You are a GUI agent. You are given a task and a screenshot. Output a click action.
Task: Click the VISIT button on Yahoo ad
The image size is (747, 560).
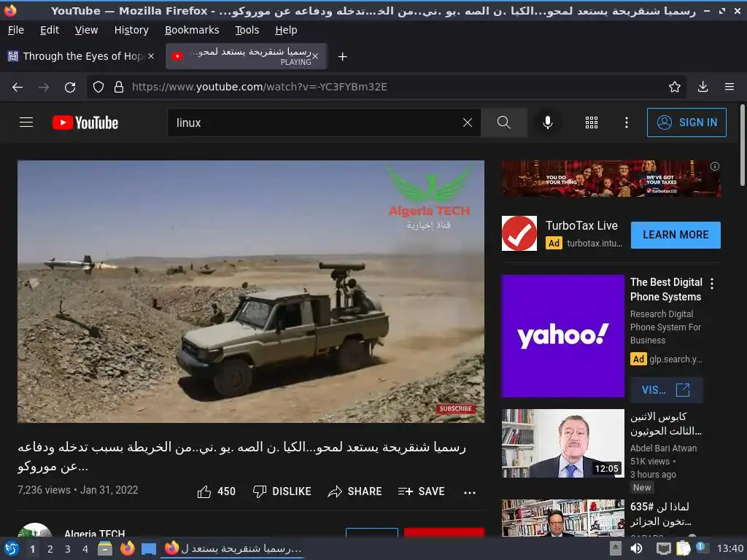tap(666, 390)
